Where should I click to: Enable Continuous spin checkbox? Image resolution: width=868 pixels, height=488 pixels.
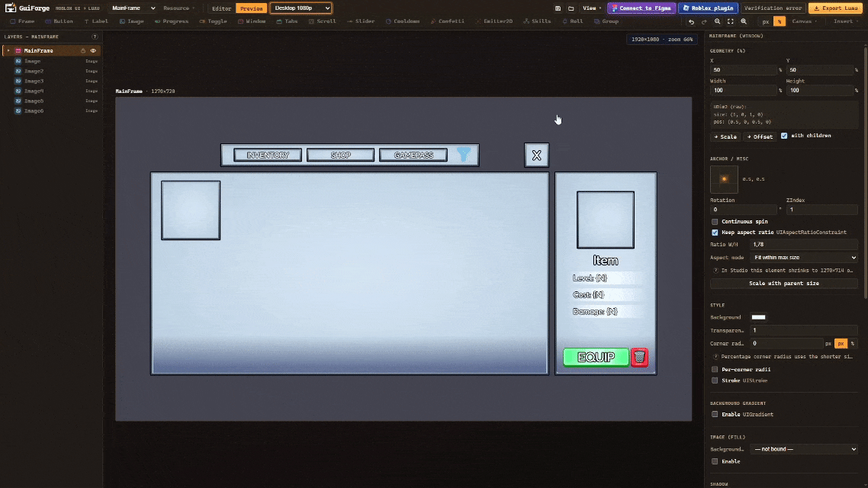pyautogui.click(x=715, y=221)
